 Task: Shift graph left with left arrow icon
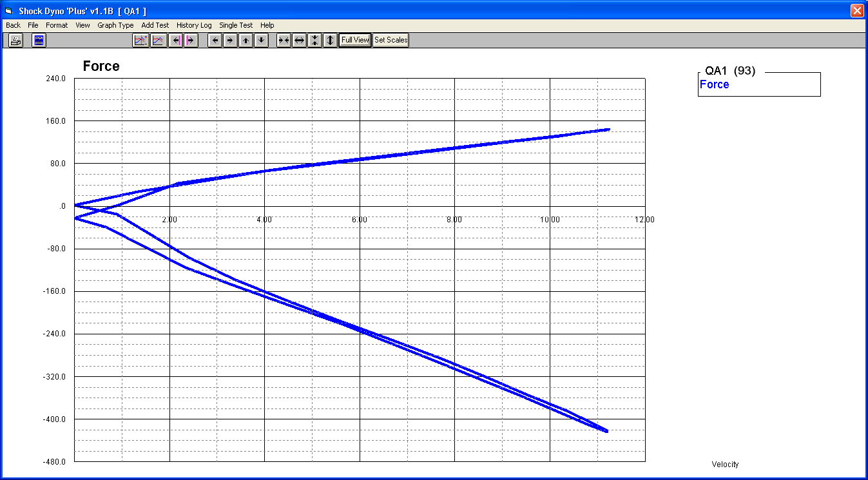point(215,40)
